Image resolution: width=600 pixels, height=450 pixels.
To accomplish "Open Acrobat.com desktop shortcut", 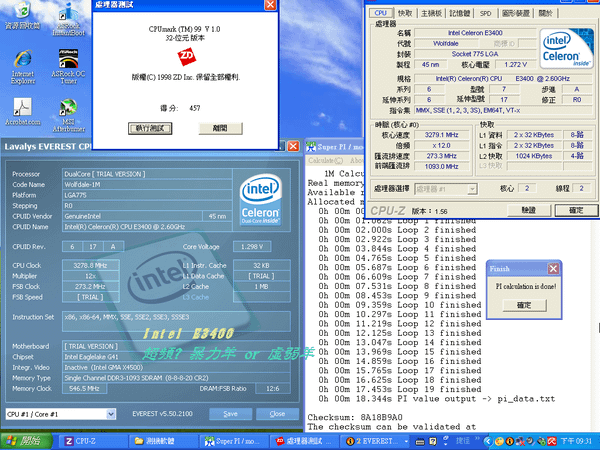I will coord(23,112).
